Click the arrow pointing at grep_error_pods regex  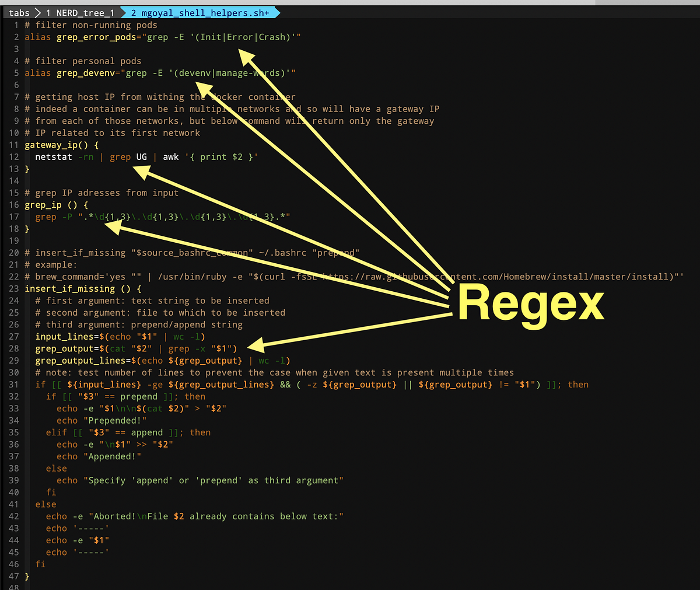(245, 55)
